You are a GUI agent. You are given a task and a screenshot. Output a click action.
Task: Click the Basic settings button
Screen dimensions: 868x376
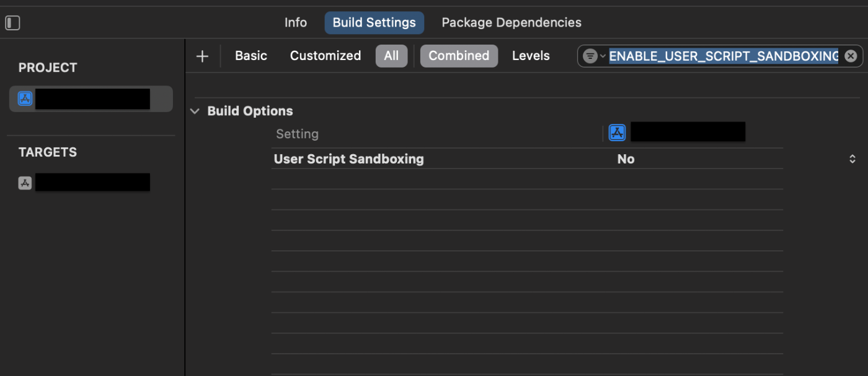250,55
